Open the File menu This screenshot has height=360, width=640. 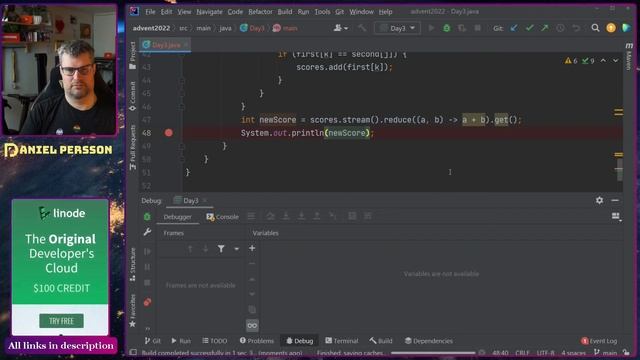[x=150, y=12]
